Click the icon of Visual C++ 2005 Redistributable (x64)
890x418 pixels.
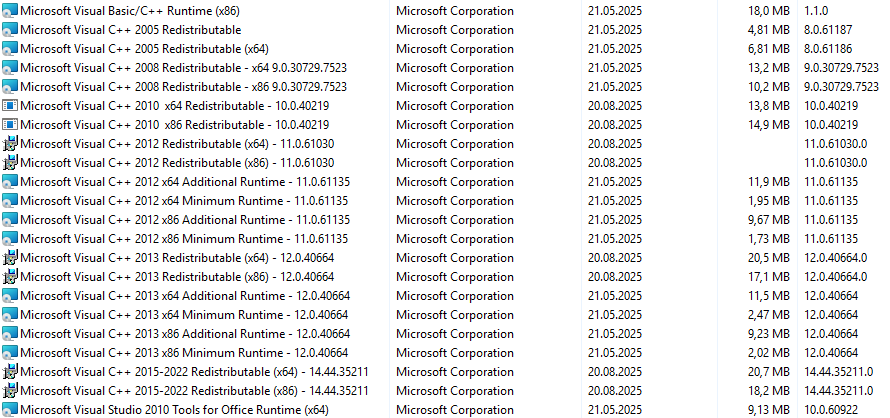click(x=10, y=49)
